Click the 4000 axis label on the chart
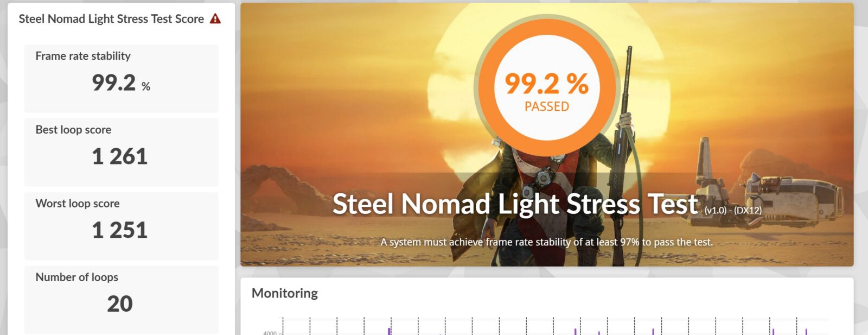Image resolution: width=868 pixels, height=335 pixels. point(270,333)
